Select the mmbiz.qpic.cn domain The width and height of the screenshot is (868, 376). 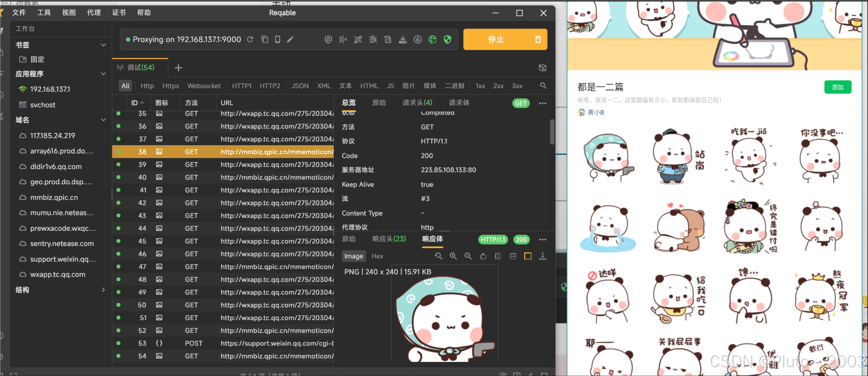click(x=54, y=197)
